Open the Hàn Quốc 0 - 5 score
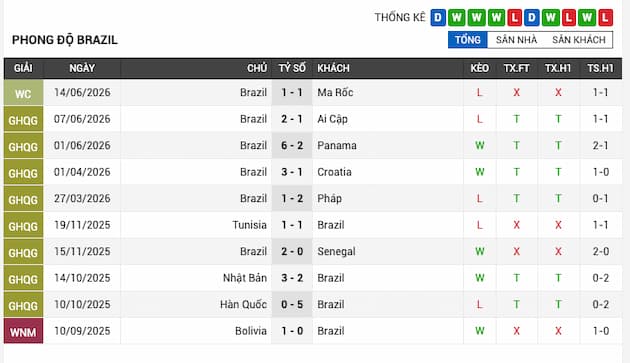 [x=292, y=304]
